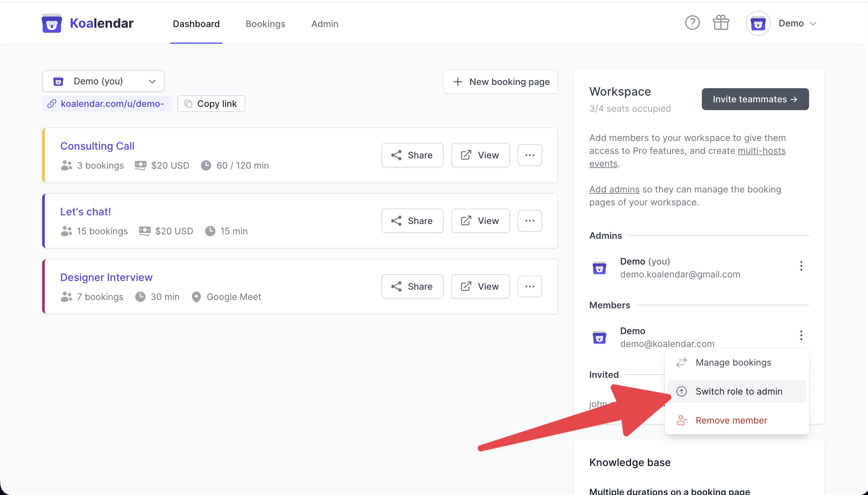Switch to the Bookings tab
Image resolution: width=868 pixels, height=495 pixels.
[265, 24]
